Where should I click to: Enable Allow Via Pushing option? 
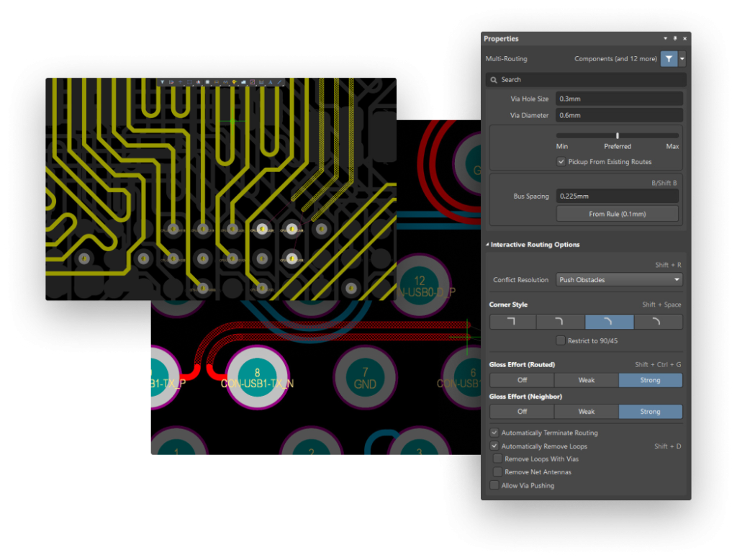pyautogui.click(x=494, y=486)
